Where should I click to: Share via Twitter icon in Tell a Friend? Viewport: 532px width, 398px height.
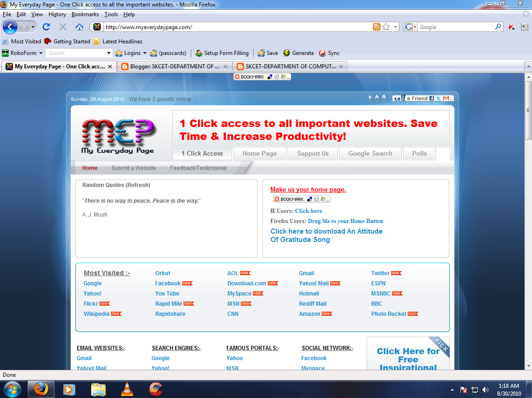click(x=439, y=98)
